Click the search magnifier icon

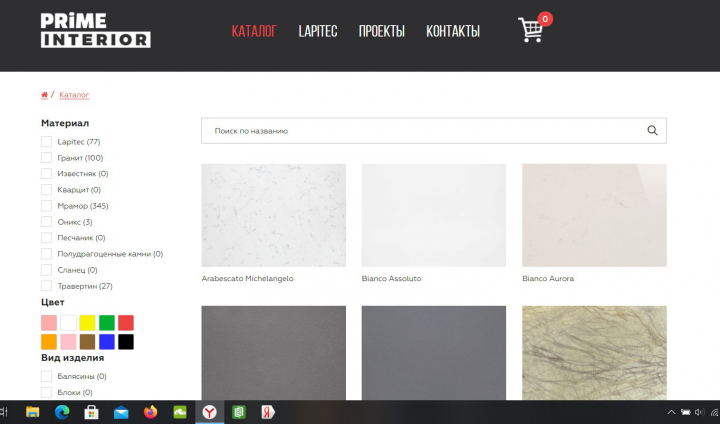pyautogui.click(x=652, y=130)
